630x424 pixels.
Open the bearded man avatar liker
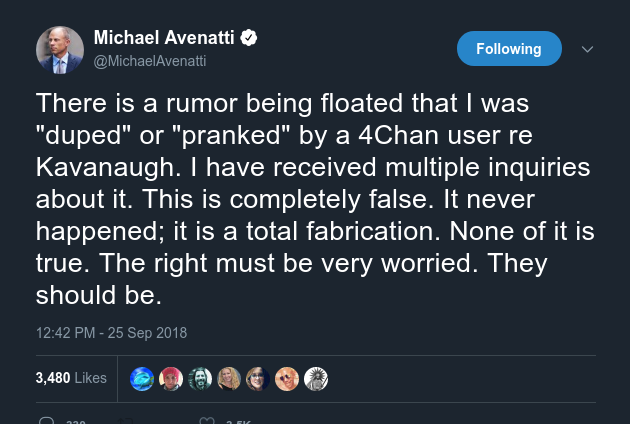point(200,379)
